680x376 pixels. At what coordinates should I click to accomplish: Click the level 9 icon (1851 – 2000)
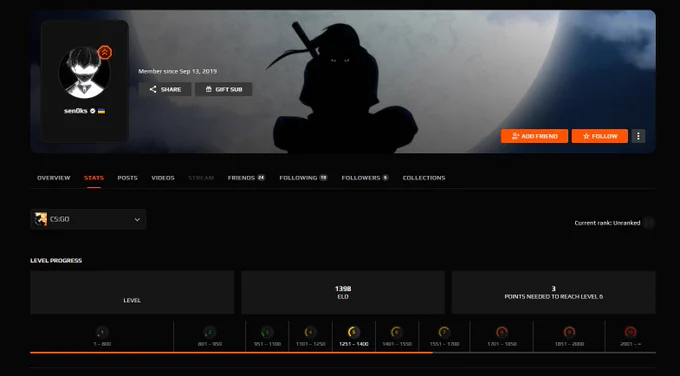569,333
